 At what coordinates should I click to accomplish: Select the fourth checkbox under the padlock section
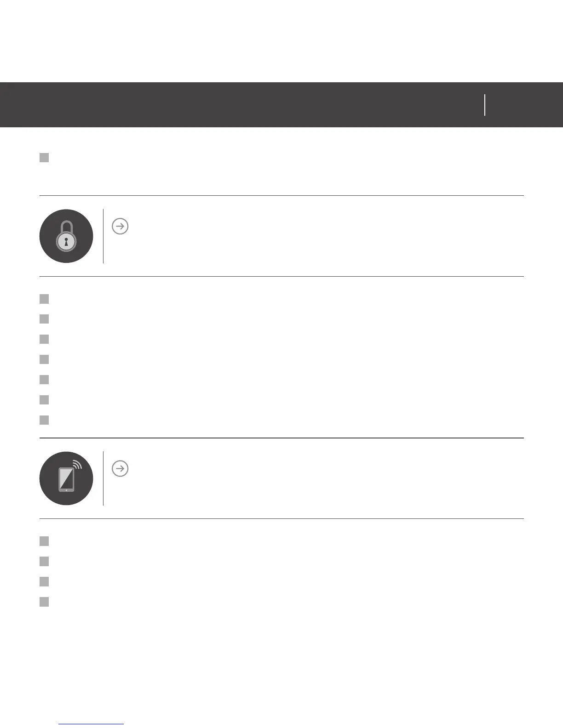(44, 359)
